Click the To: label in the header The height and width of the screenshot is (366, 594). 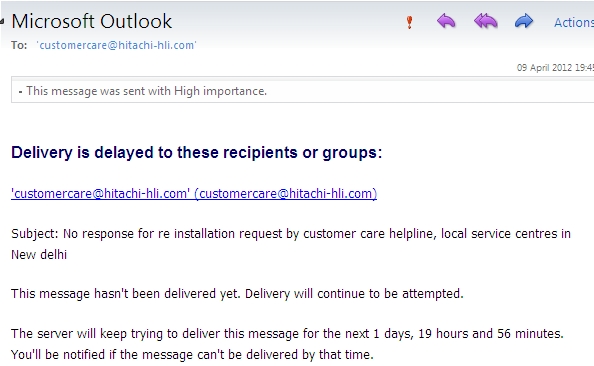[x=19, y=45]
